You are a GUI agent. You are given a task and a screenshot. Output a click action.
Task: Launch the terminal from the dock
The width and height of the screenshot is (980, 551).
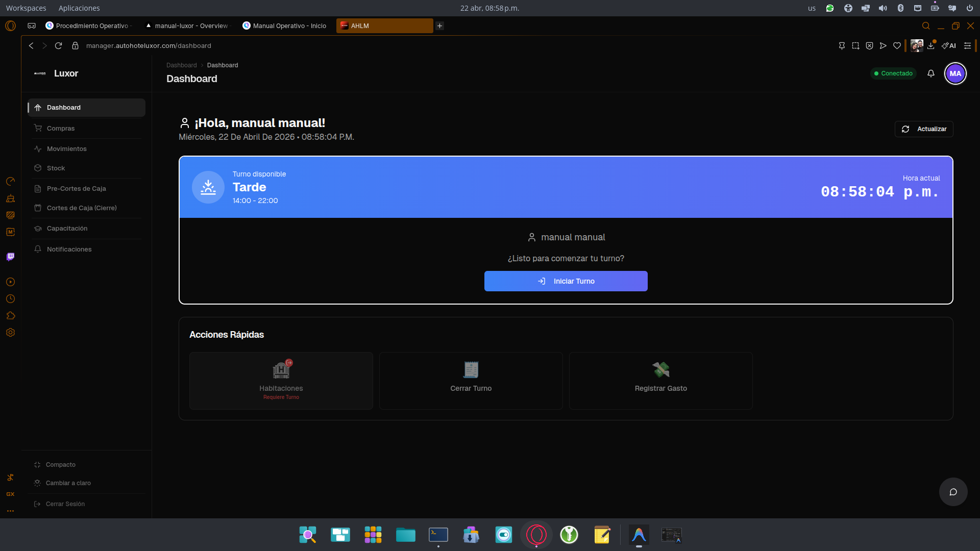tap(438, 535)
